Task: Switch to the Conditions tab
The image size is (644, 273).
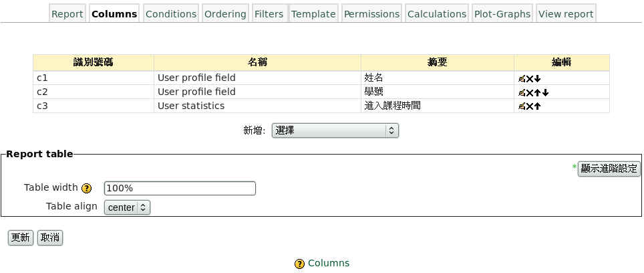Action: point(171,14)
